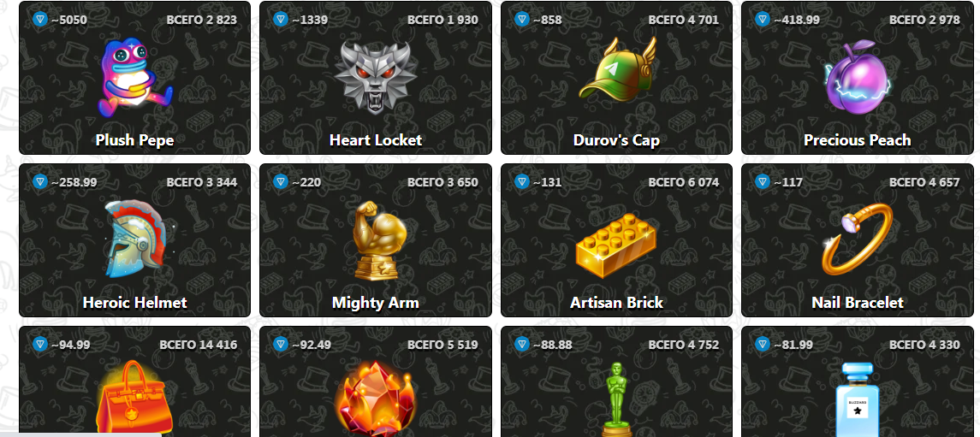Screen dimensions: 980x437
Task: Select the Mighty Arm golden trophy icon
Action: coord(376,240)
